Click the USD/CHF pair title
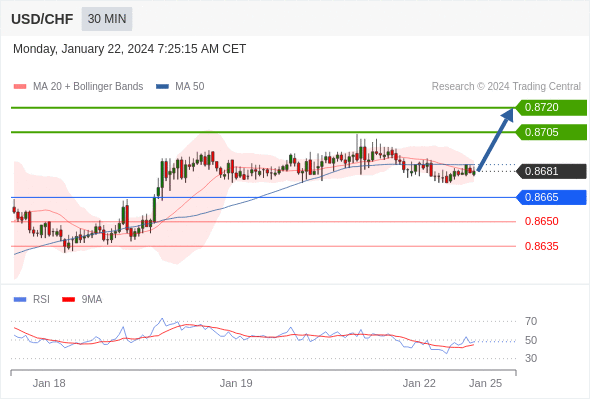Screen dimensions: 590x400 pyautogui.click(x=42, y=19)
